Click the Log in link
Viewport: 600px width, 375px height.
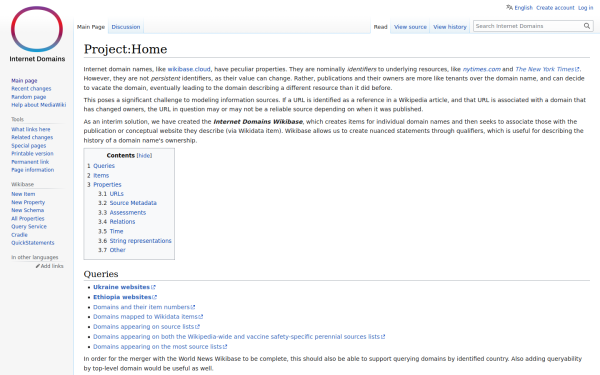[x=585, y=8]
